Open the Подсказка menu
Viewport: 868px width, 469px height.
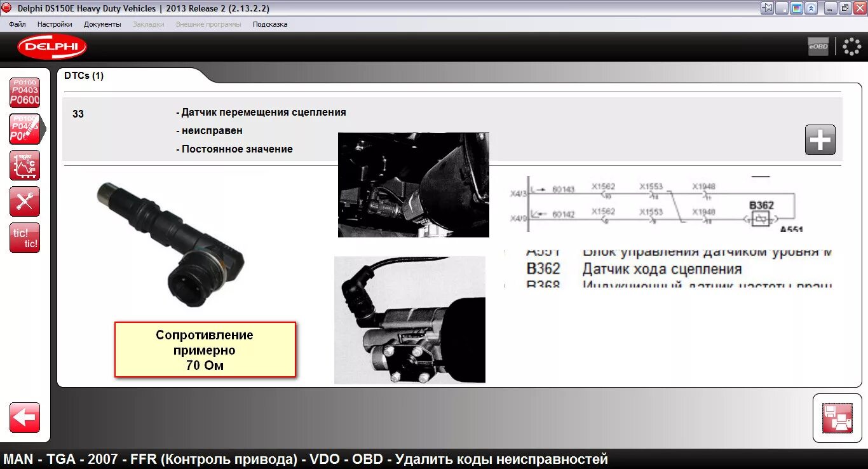270,24
